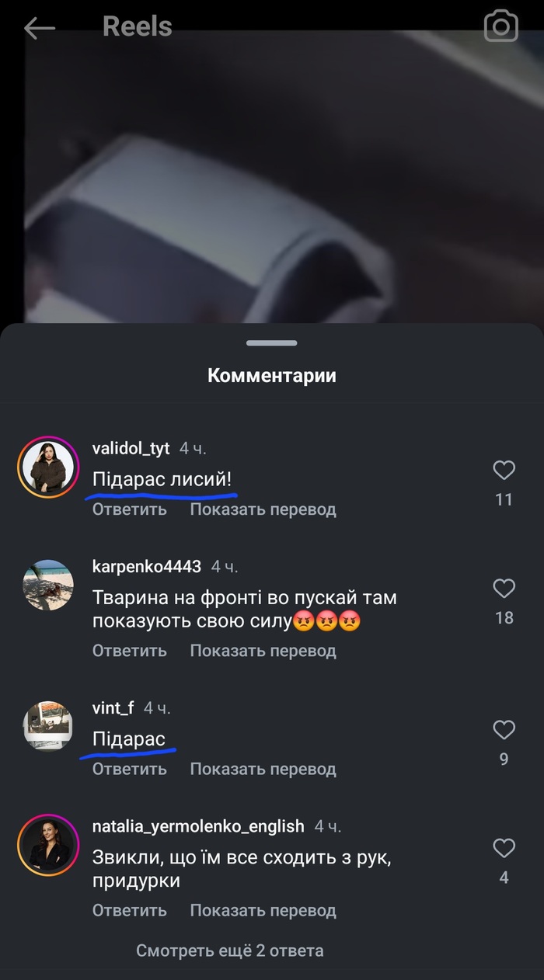
Task: Like the comment by validol_tyt
Action: [x=504, y=470]
